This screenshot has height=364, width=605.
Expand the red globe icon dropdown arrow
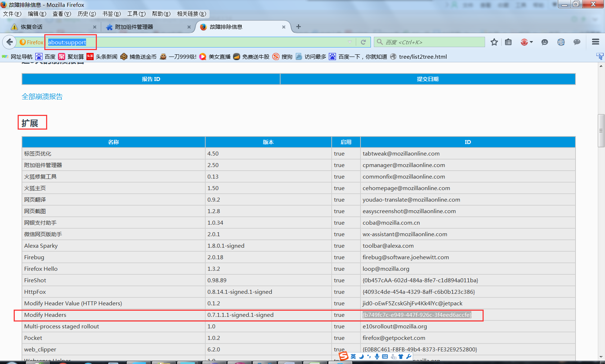tap(531, 42)
